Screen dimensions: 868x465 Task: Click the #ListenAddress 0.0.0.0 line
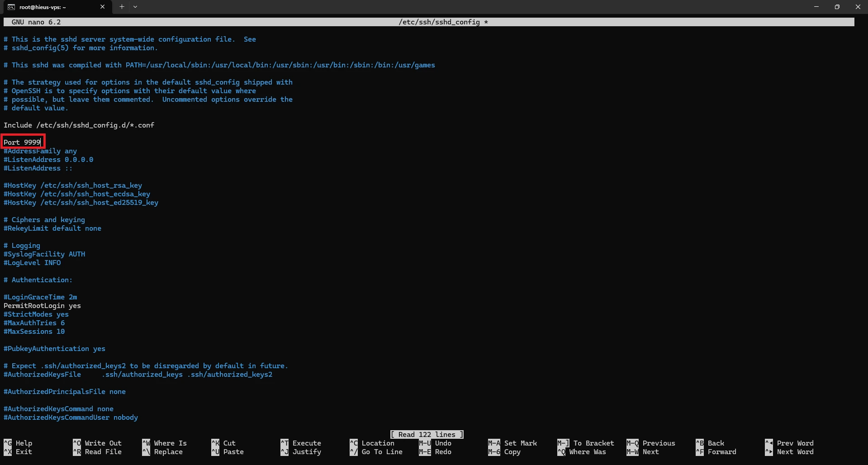click(x=48, y=160)
